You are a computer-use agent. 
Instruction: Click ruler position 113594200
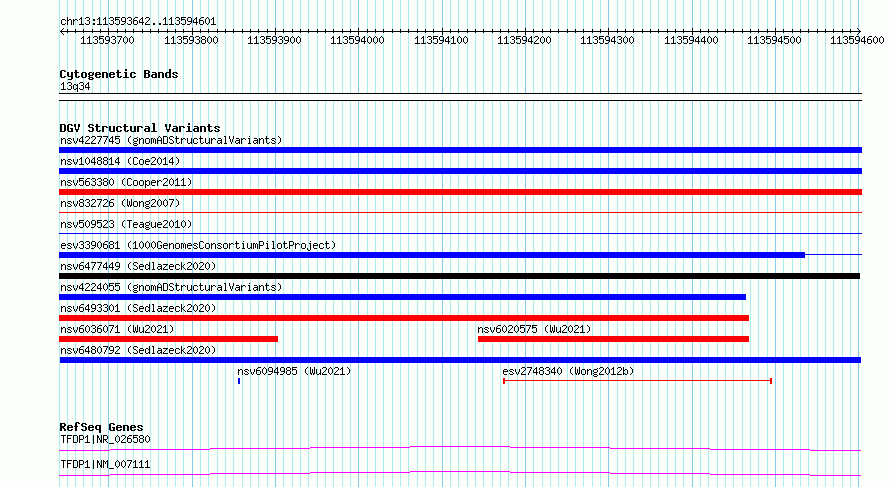coord(524,40)
